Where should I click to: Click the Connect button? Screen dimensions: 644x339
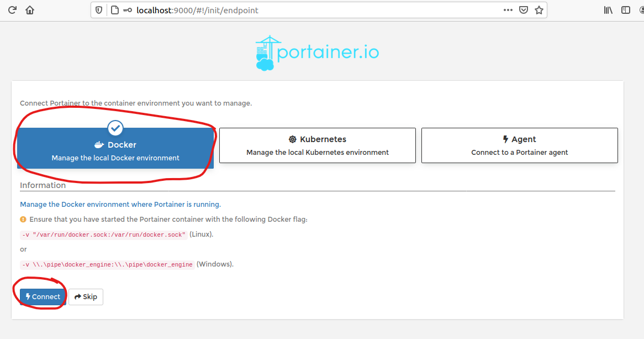(x=43, y=296)
